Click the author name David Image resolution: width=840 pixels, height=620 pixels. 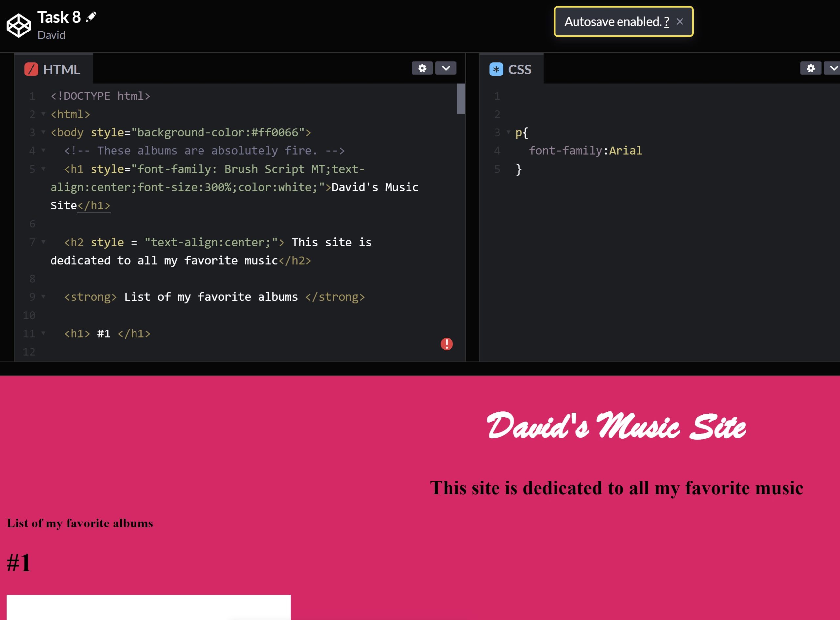[52, 35]
